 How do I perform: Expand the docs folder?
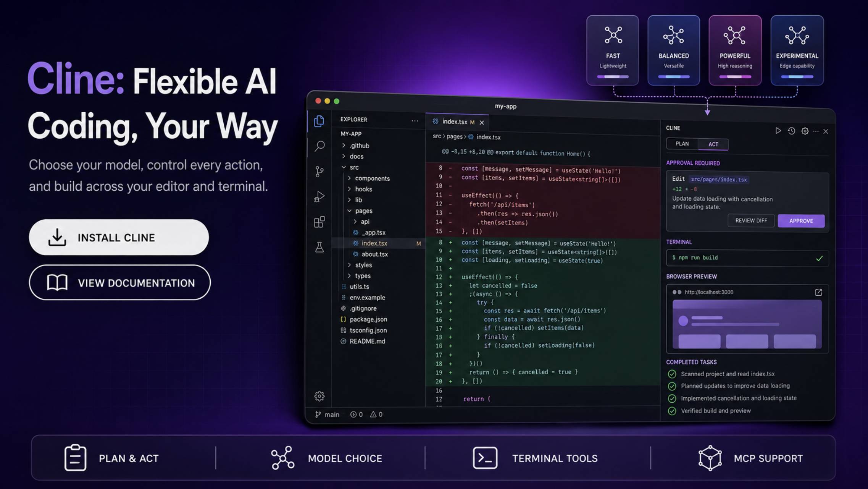point(353,156)
